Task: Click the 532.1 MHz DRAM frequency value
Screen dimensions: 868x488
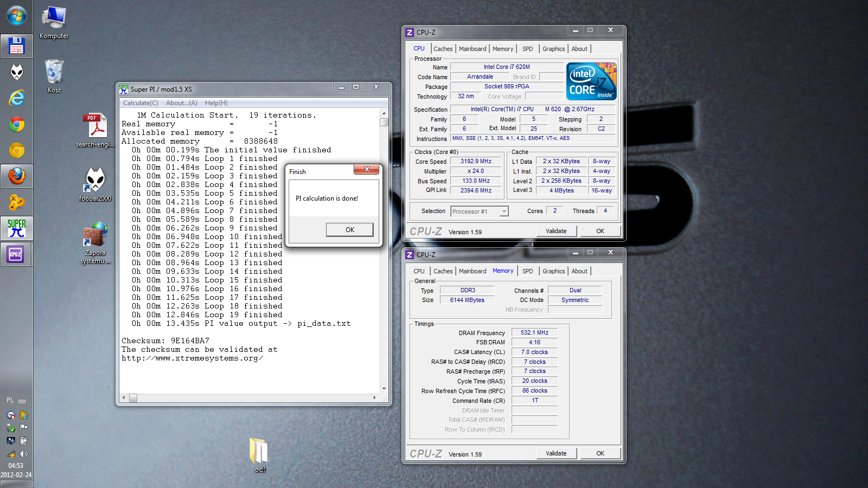Action: tap(534, 333)
